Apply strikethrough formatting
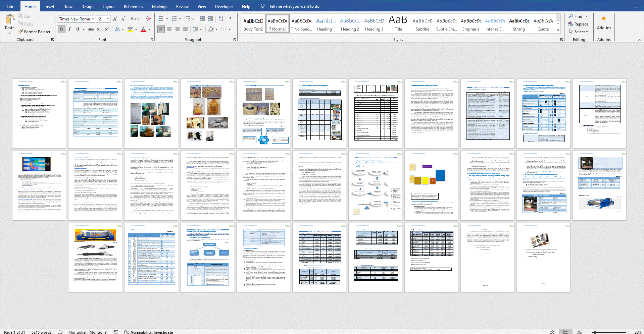Screen dimensions: 644x334 91,29
